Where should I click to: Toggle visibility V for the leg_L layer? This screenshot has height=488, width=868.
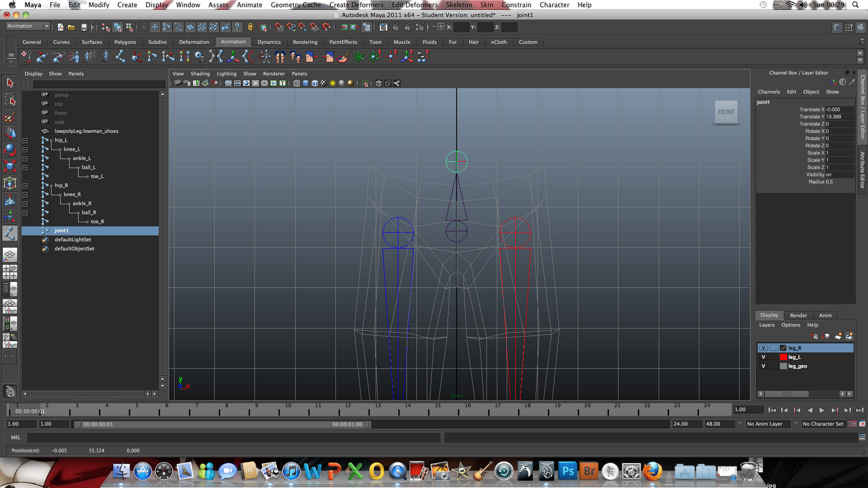click(763, 356)
